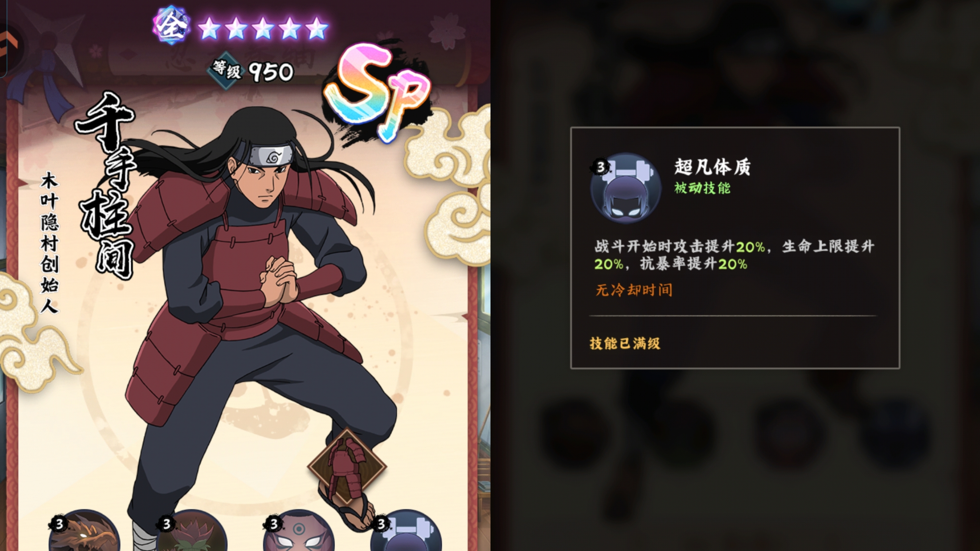The height and width of the screenshot is (551, 980).
Task: Click the 超凡体质 skill icon in tooltip
Action: tap(626, 188)
